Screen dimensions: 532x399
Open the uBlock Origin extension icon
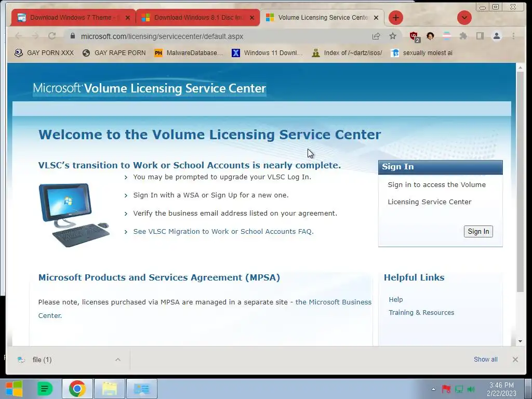click(x=415, y=36)
